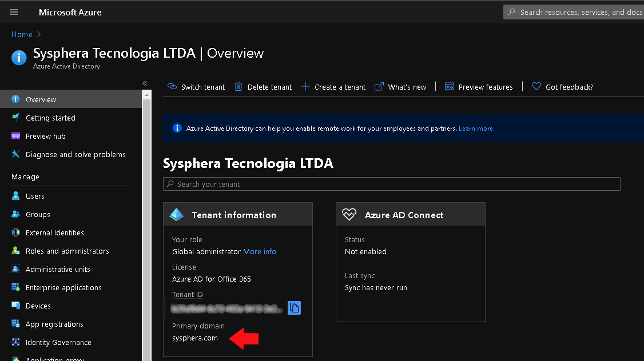Open Learn more link in banner
The height and width of the screenshot is (361, 644).
pos(476,129)
